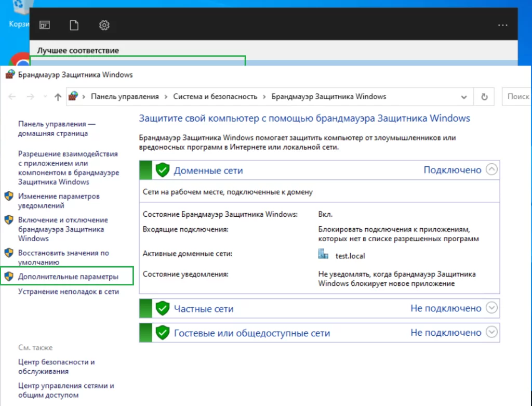Select the apps filter icon in search bar
This screenshot has width=532, height=406.
click(x=45, y=25)
